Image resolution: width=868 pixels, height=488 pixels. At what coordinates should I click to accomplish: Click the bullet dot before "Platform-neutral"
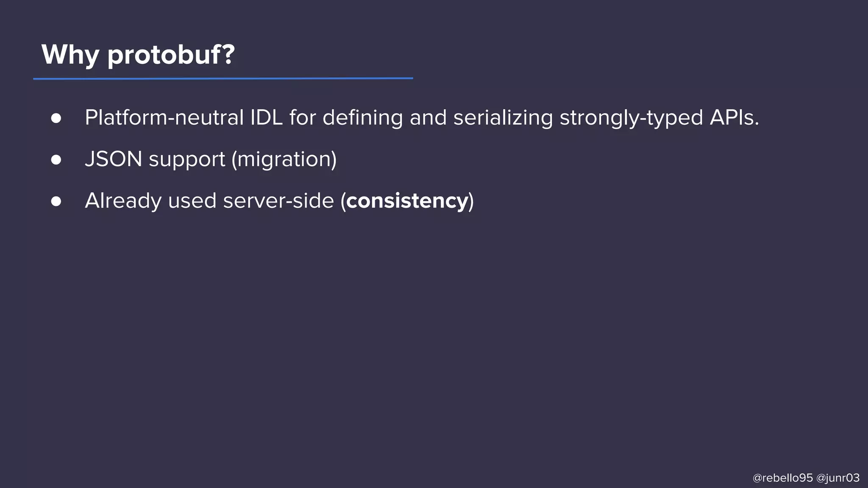click(x=56, y=118)
